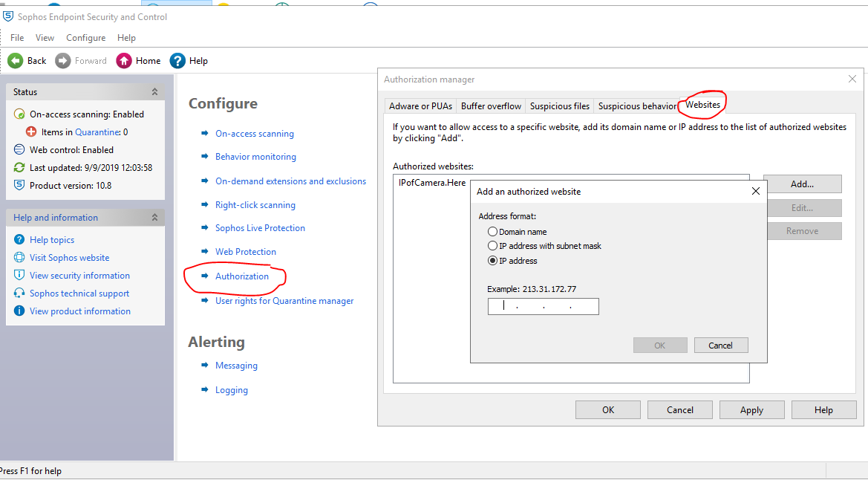Click the View product information info icon
The height and width of the screenshot is (480, 868).
point(19,311)
